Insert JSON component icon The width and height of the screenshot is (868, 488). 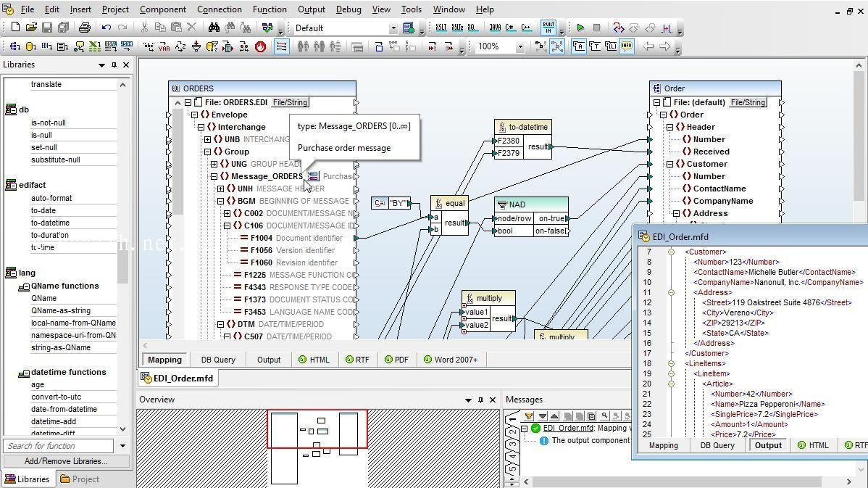pos(127,46)
